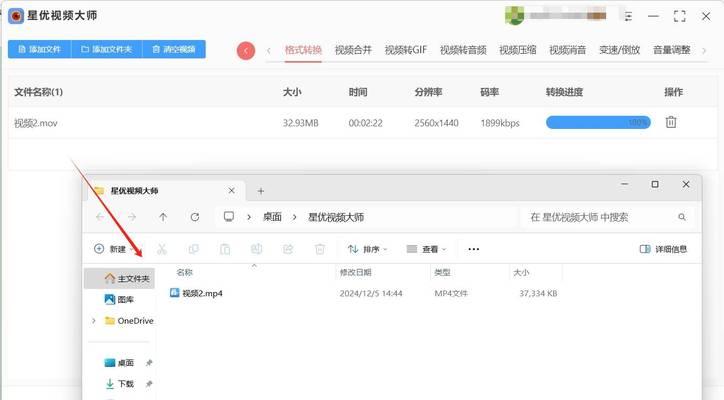Sort by the 名称 column header

184,273
